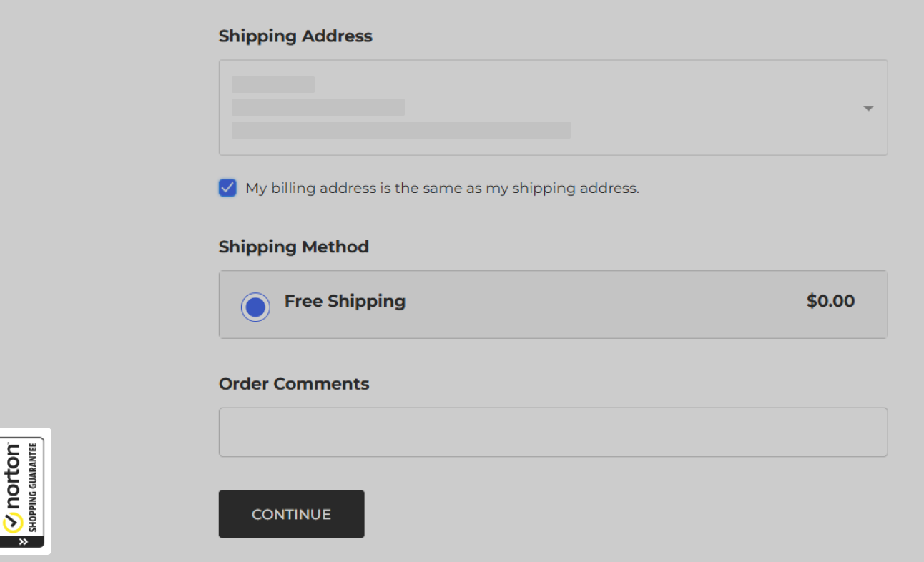Click the Shipping Method heading
This screenshot has width=924, height=562.
pyautogui.click(x=294, y=247)
